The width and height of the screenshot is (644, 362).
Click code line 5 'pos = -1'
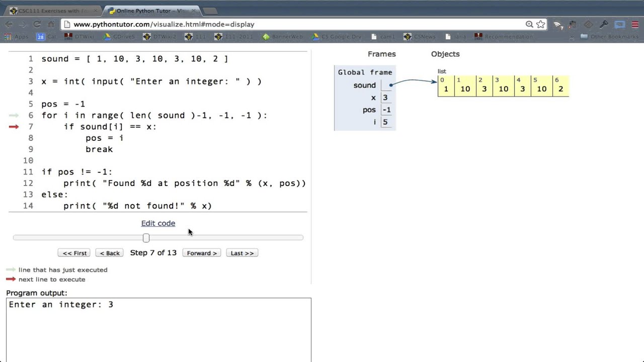tap(63, 104)
